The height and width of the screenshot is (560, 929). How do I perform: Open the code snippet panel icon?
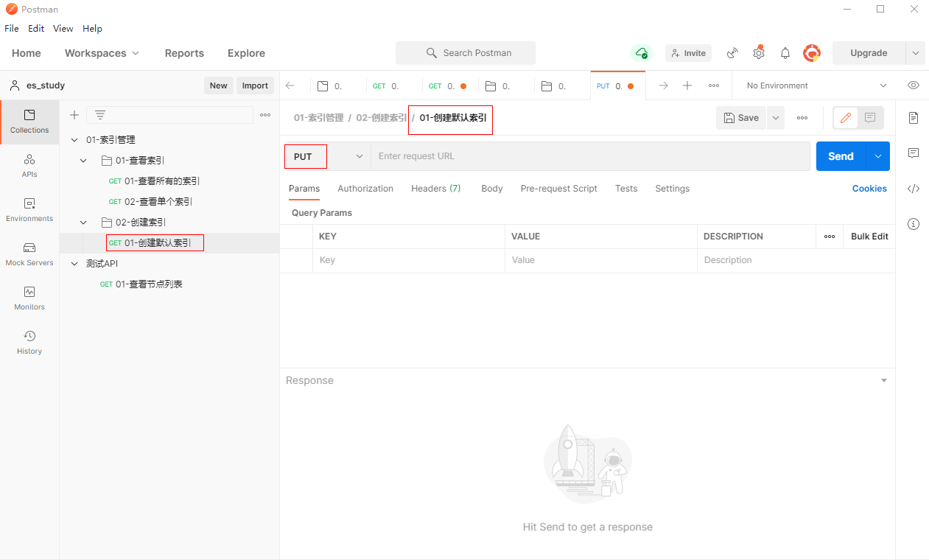(x=914, y=189)
